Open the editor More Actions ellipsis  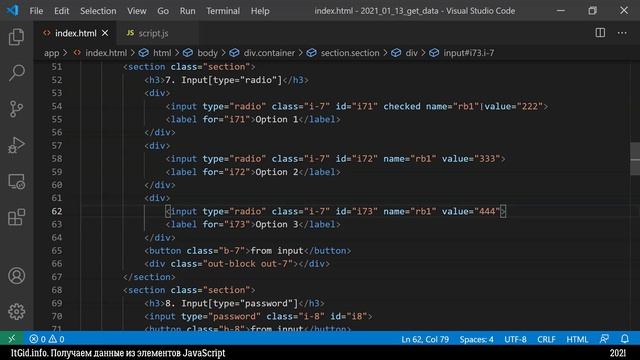[622, 33]
